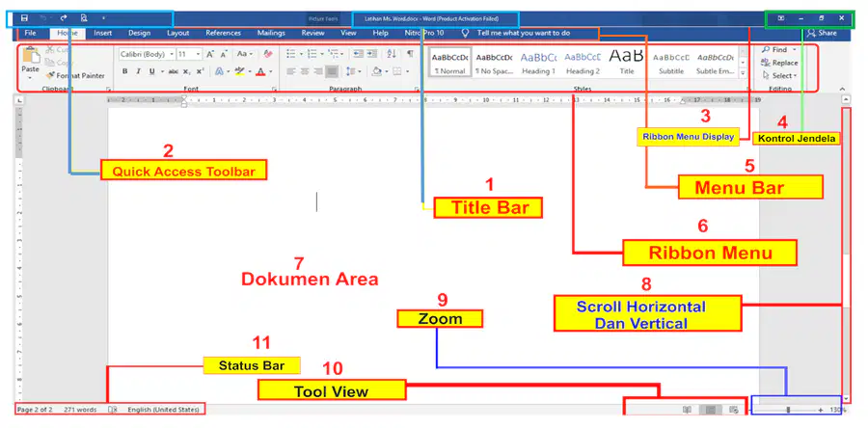Save the document from Quick Access Toolbar

24,18
